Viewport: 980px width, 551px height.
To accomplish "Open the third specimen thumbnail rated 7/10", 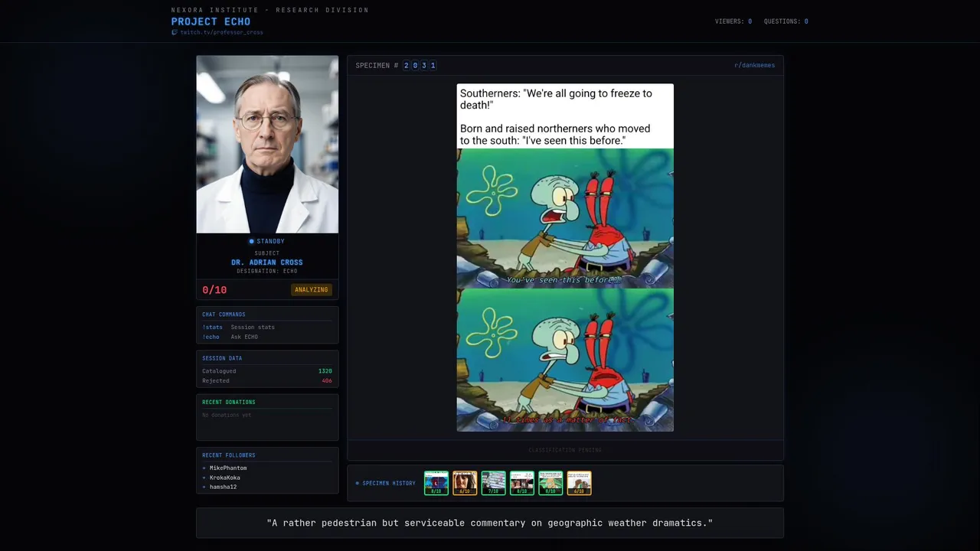I will (493, 483).
